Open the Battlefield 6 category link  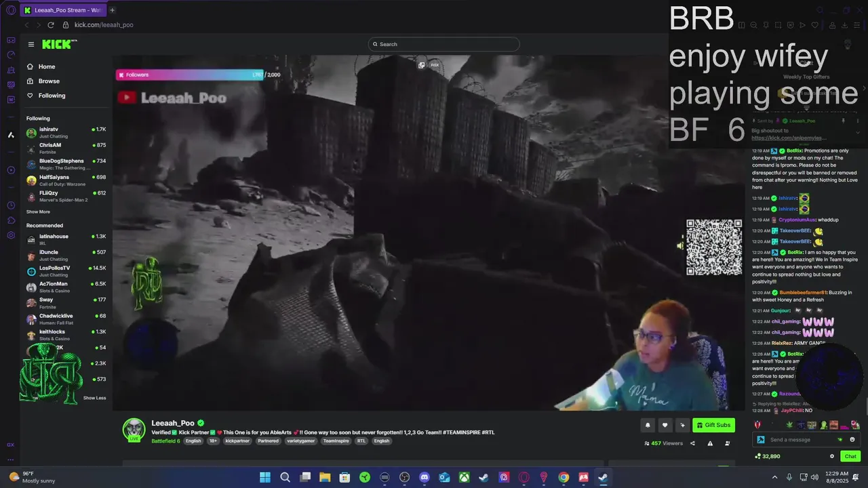point(165,441)
